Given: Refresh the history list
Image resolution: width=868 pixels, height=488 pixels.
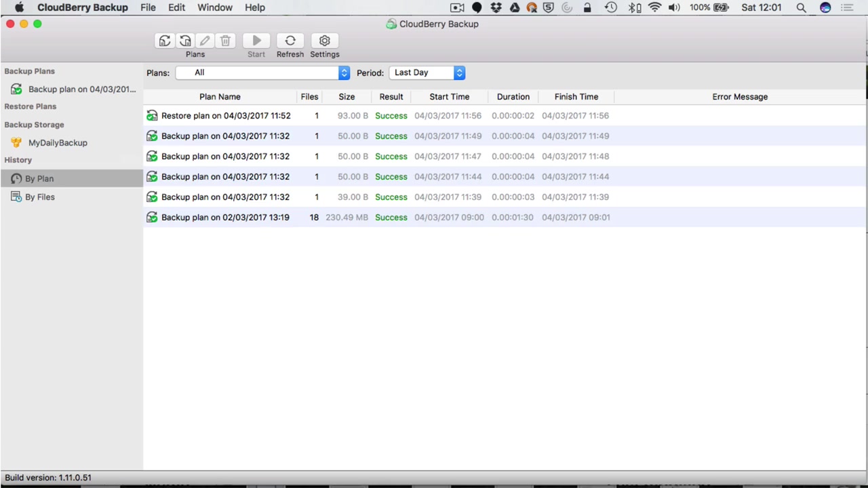Looking at the screenshot, I should coord(290,41).
